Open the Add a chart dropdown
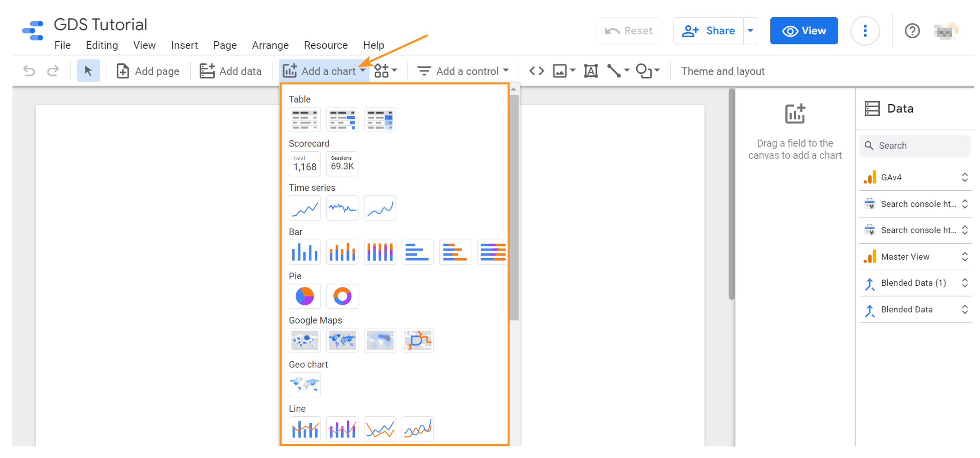The width and height of the screenshot is (980, 458). [324, 71]
